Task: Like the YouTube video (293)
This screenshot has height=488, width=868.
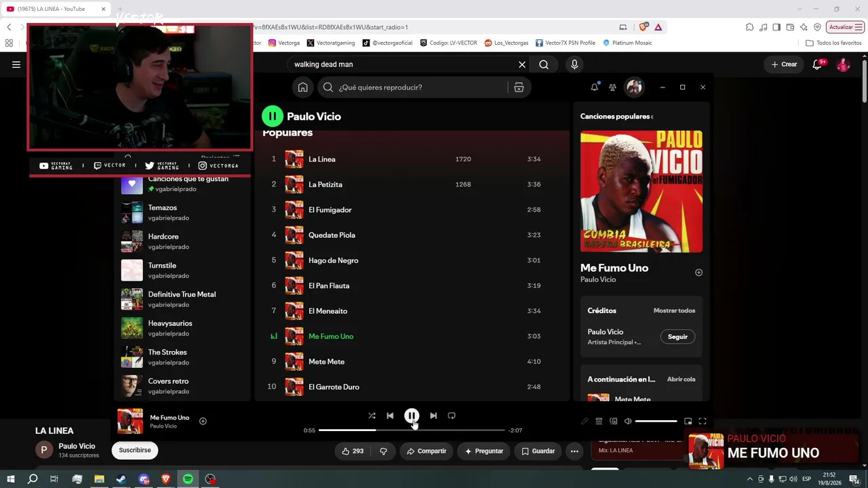Action: pyautogui.click(x=353, y=451)
